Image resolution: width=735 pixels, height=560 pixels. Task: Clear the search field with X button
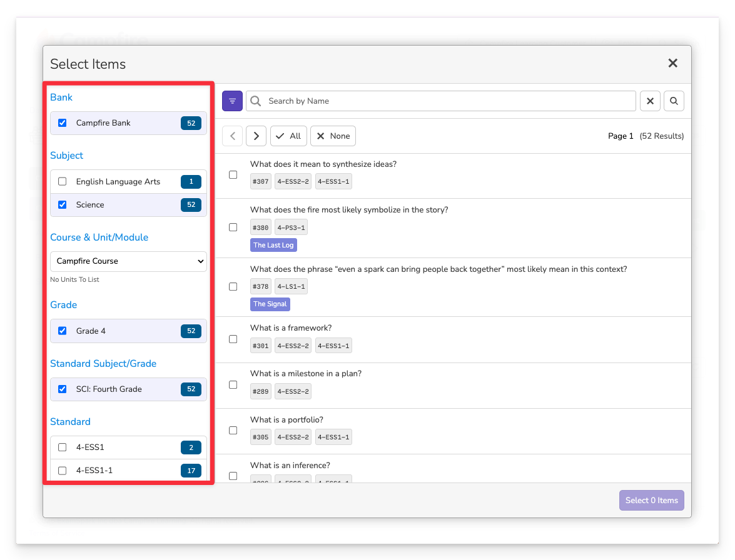coord(650,101)
